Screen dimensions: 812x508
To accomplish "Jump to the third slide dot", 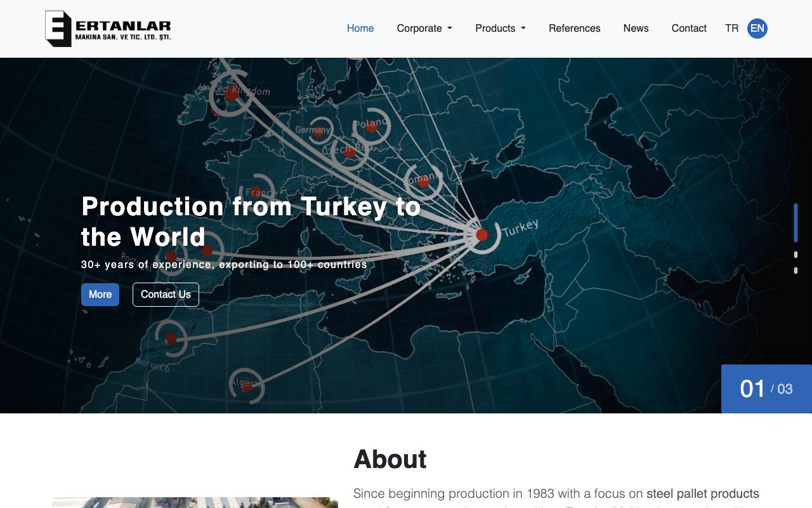I will (x=796, y=271).
